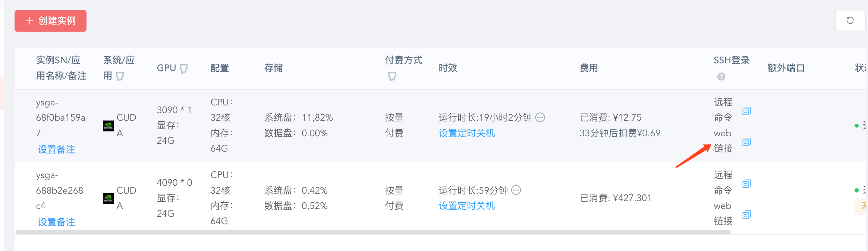Open the GPU filter
The height and width of the screenshot is (251, 868).
183,68
